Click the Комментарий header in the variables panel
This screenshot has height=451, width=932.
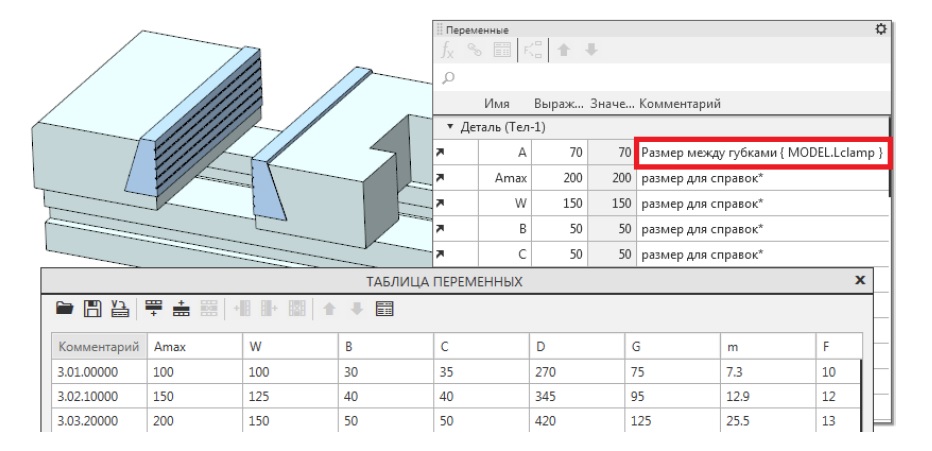681,103
